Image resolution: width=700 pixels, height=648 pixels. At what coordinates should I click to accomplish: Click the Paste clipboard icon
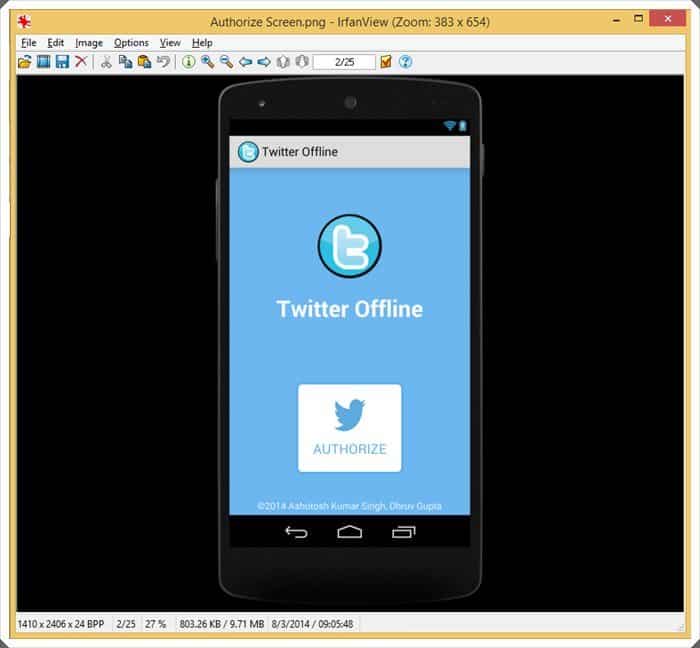point(144,62)
